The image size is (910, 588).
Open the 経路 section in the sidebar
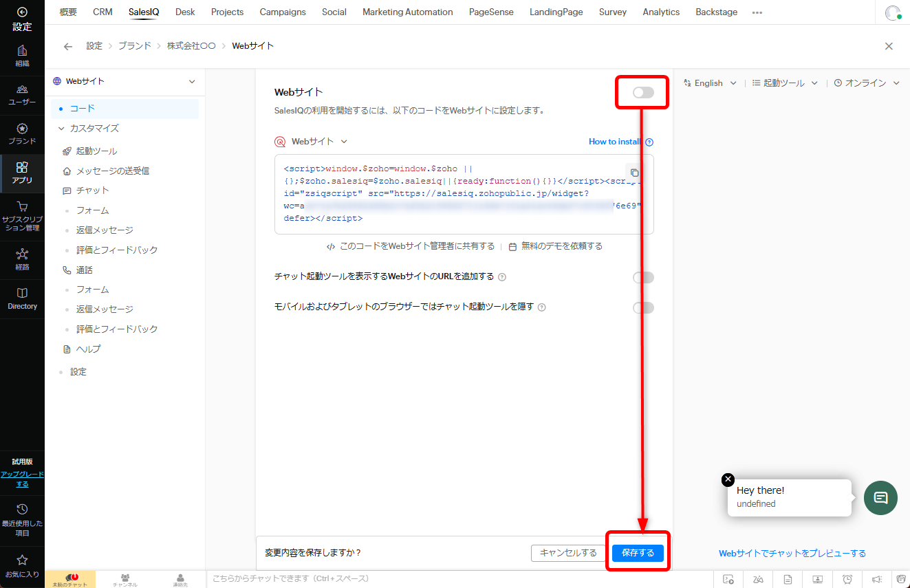coord(22,260)
